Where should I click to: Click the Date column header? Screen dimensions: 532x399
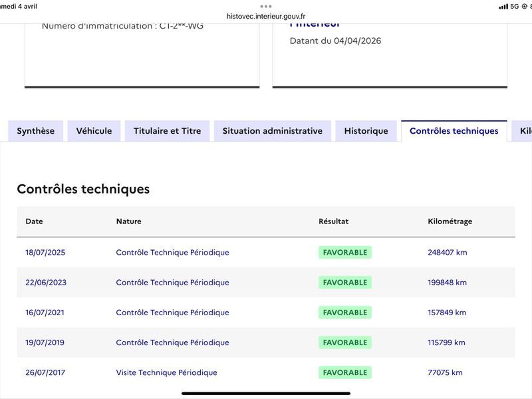[34, 221]
